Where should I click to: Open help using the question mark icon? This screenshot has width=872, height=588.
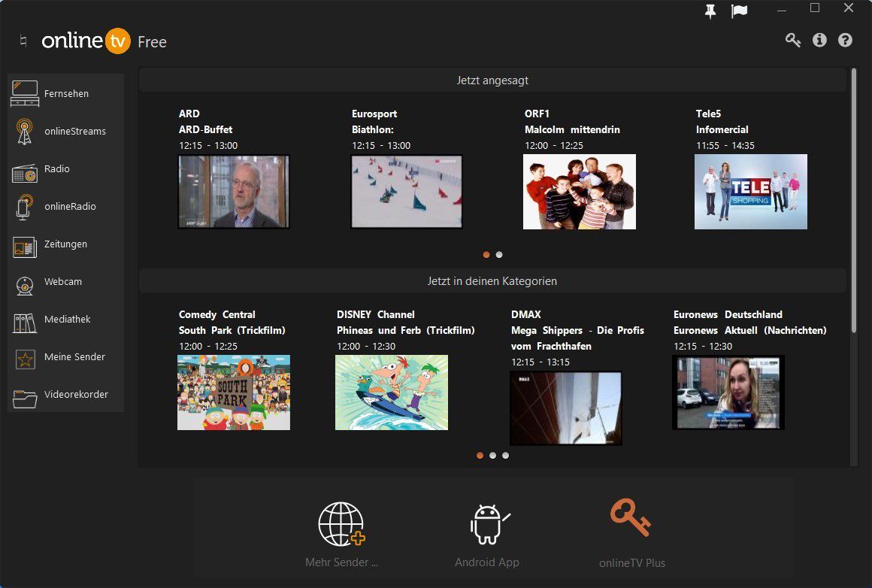point(846,40)
